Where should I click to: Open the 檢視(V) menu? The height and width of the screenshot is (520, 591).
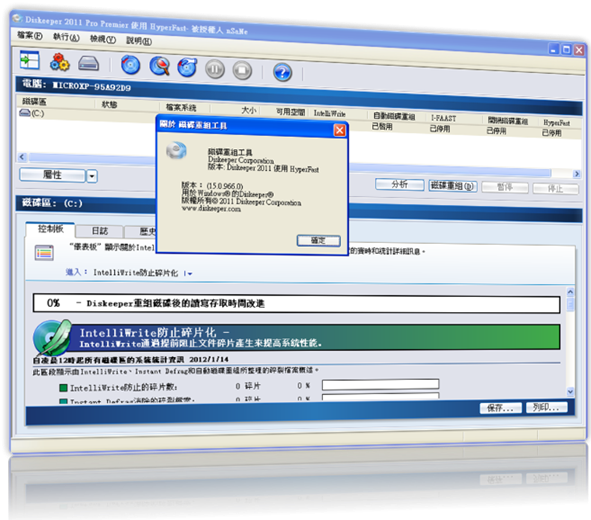pyautogui.click(x=103, y=39)
